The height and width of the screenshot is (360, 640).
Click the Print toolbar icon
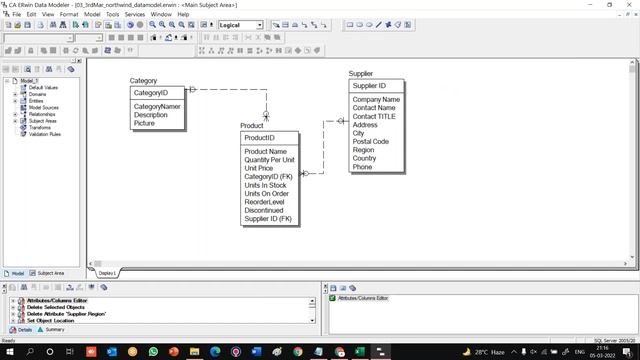tap(40, 25)
